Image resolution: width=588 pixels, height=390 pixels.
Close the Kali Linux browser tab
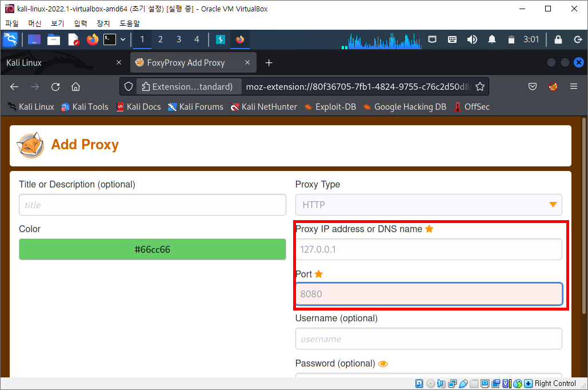[x=119, y=63]
